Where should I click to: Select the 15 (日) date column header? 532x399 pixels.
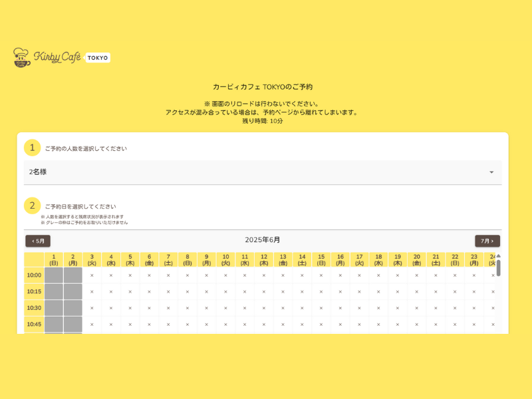(x=321, y=260)
